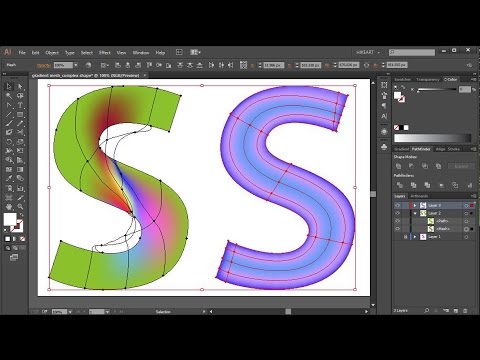Select the Direct Selection tool
Image resolution: width=480 pixels, height=360 pixels.
pyautogui.click(x=20, y=87)
